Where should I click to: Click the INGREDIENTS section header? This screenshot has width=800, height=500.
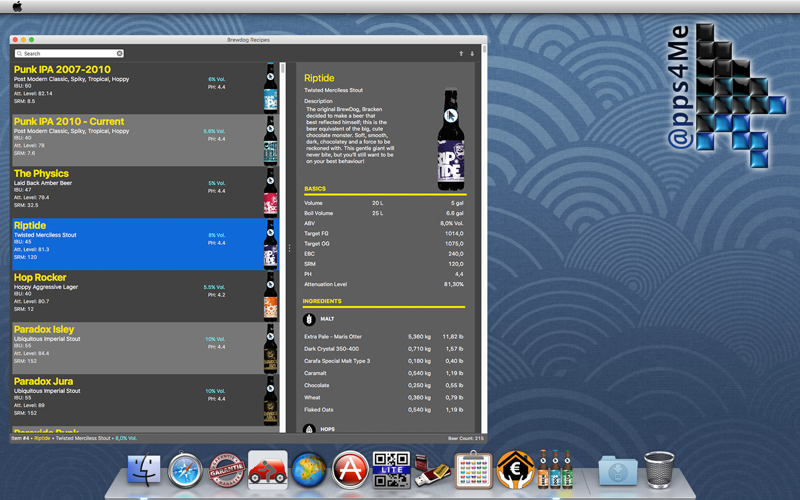coord(322,301)
